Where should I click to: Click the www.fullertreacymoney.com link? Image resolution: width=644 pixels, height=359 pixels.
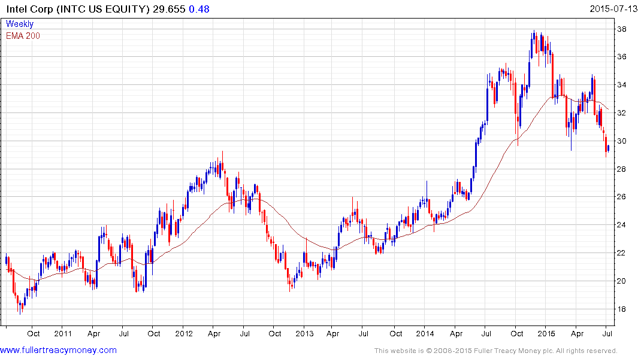58,350
